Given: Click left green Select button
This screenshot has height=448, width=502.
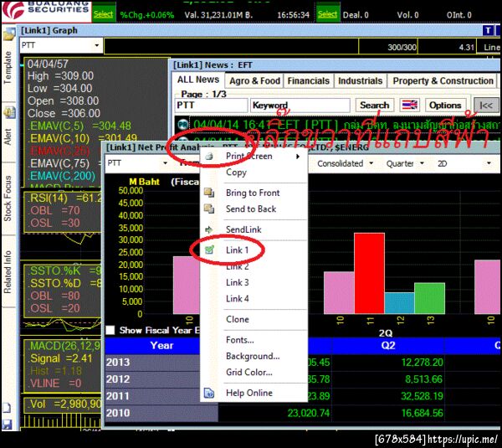Looking at the screenshot, I should pyautogui.click(x=104, y=14).
